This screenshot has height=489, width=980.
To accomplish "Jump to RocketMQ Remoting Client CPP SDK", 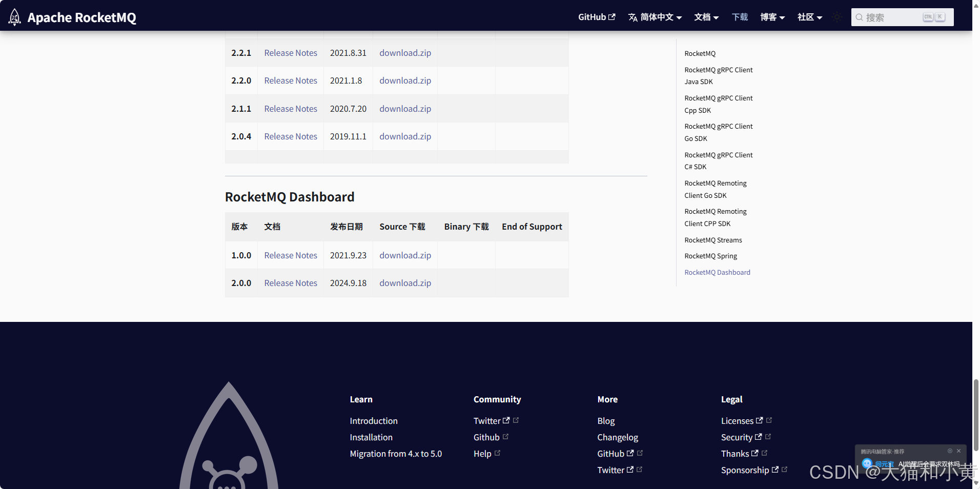I will coord(716,217).
